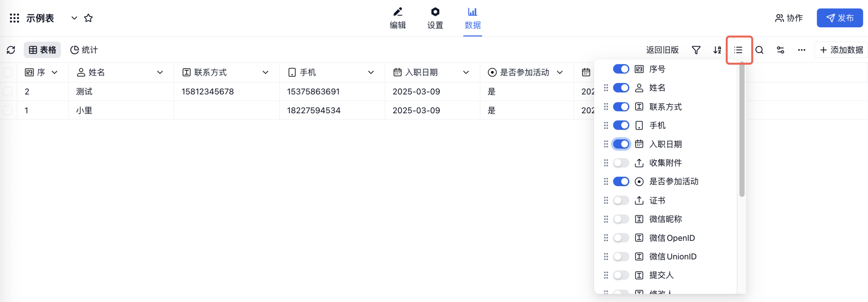Click the upload icon next to 证书

point(639,200)
